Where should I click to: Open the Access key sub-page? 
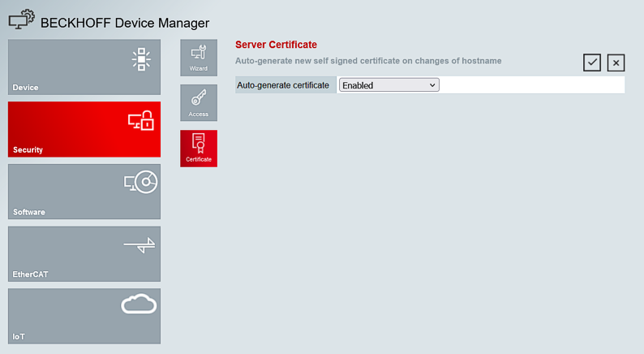[199, 103]
